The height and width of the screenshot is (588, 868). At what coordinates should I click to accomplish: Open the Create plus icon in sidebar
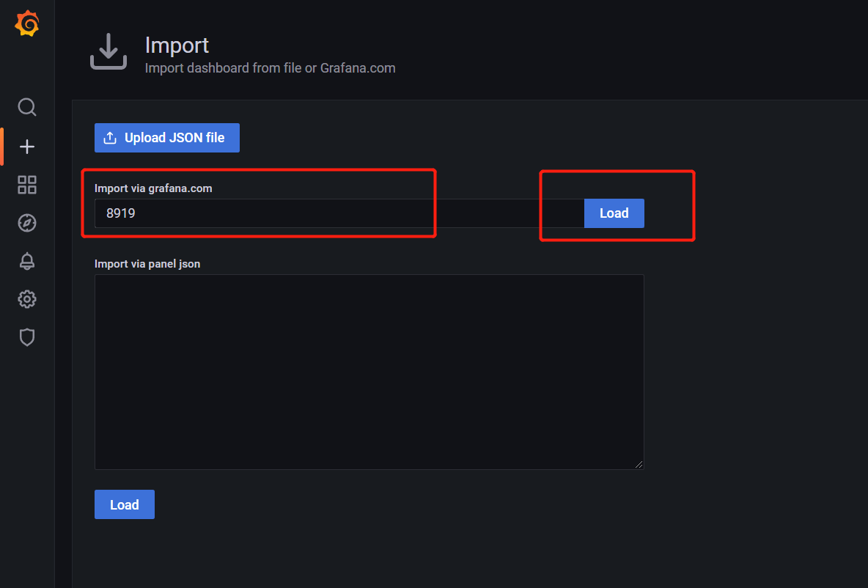pos(27,147)
